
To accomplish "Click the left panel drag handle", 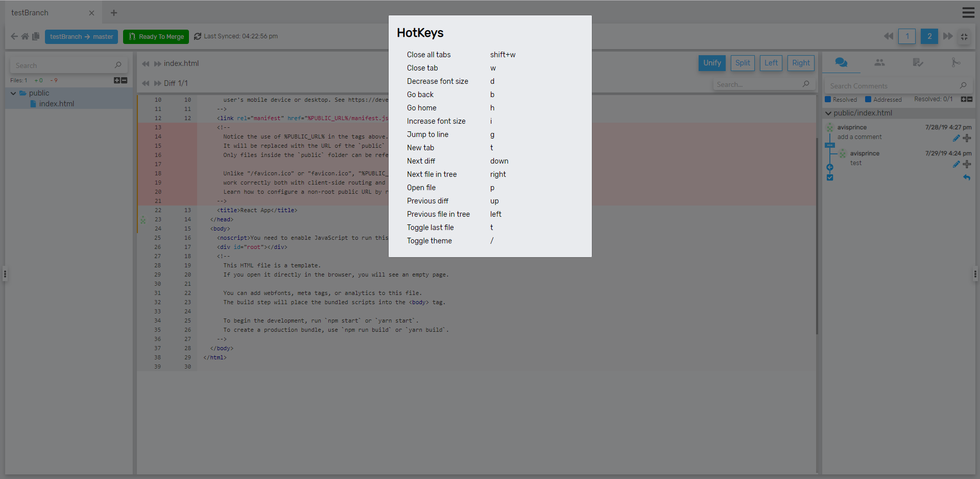I will [5, 274].
